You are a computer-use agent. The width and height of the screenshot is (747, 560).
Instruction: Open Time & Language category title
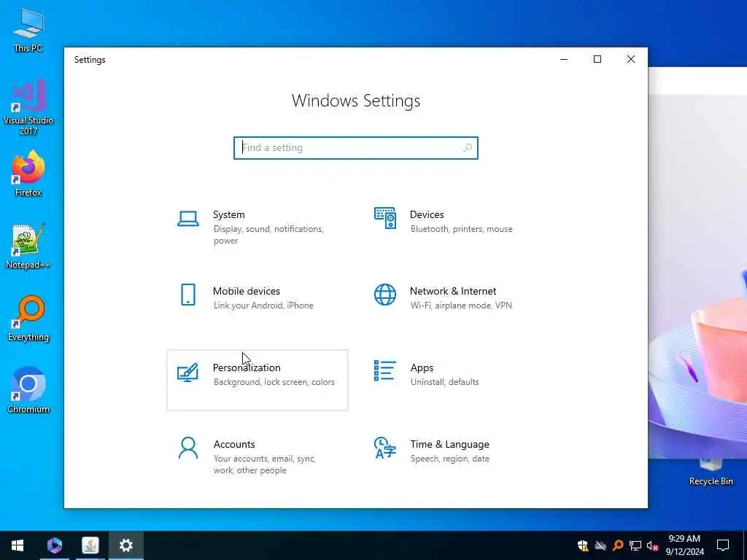point(449,444)
